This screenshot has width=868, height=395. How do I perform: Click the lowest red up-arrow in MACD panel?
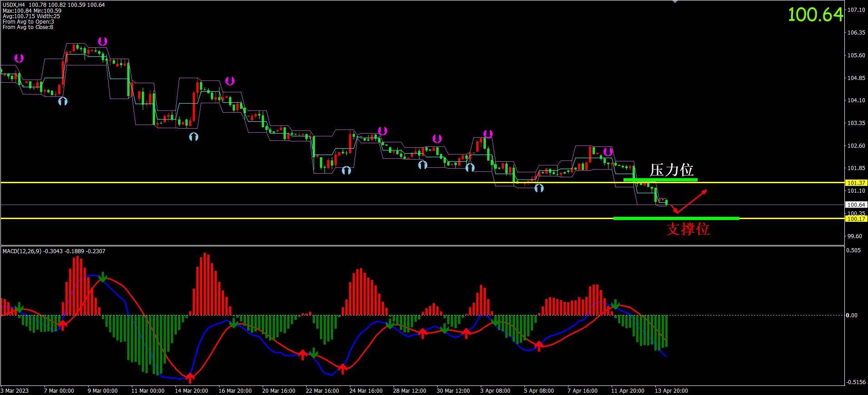pos(190,377)
